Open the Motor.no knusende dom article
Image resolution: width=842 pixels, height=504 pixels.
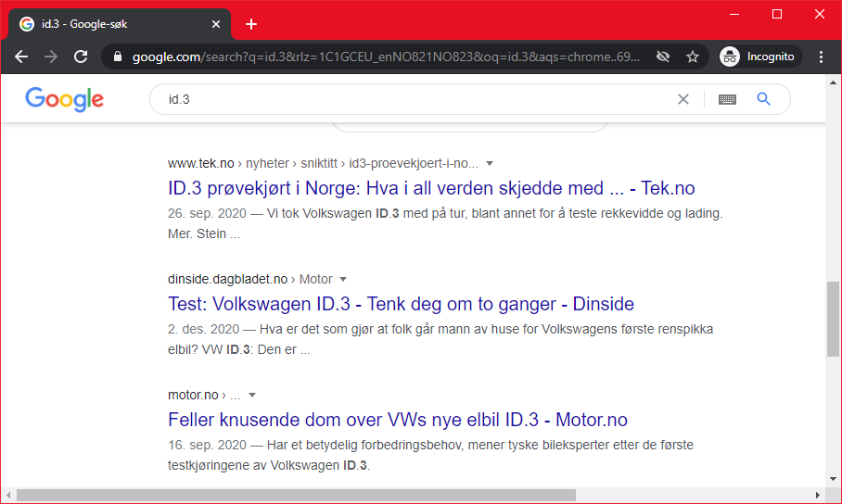point(398,421)
